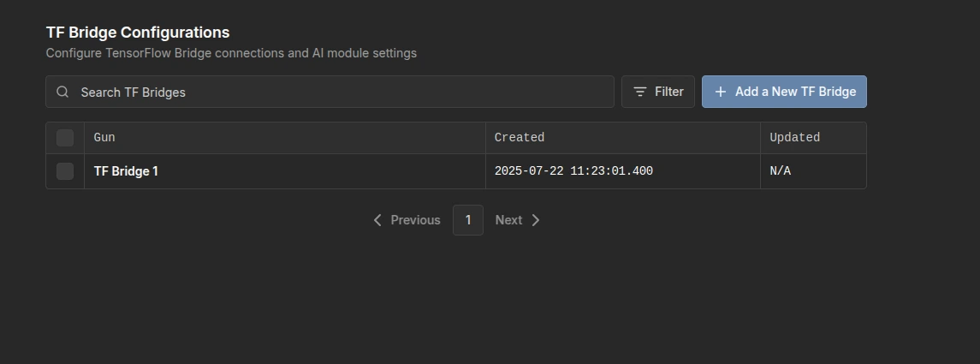
Task: Sort by the Gun column header
Action: 104,138
